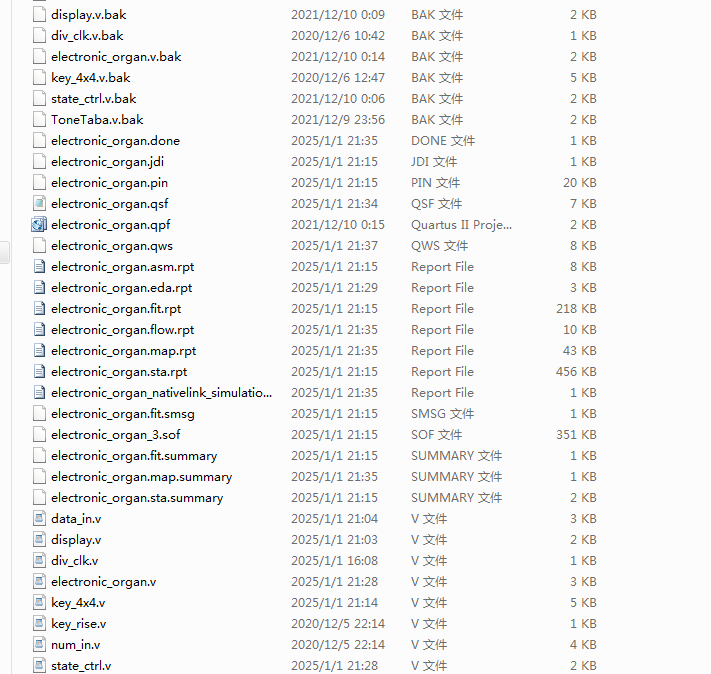This screenshot has width=711, height=674.
Task: Select the electronic_organ.map.summary file name
Action: click(x=141, y=477)
